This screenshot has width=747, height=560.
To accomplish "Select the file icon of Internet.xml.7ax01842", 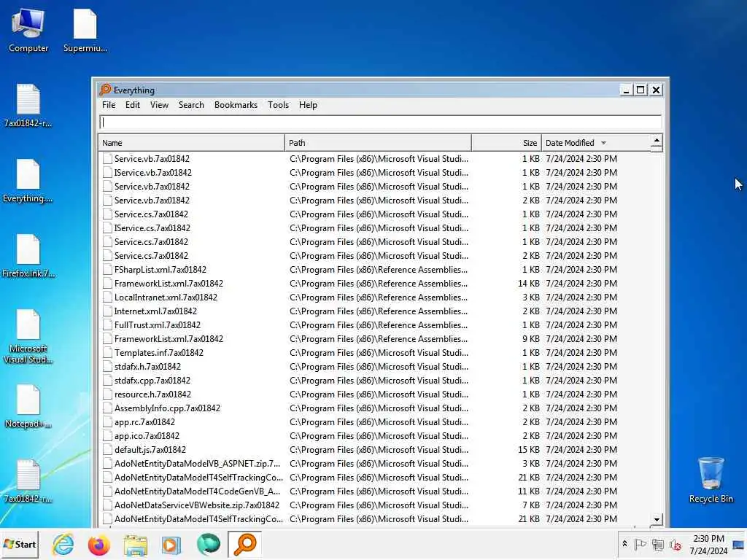I will 108,311.
